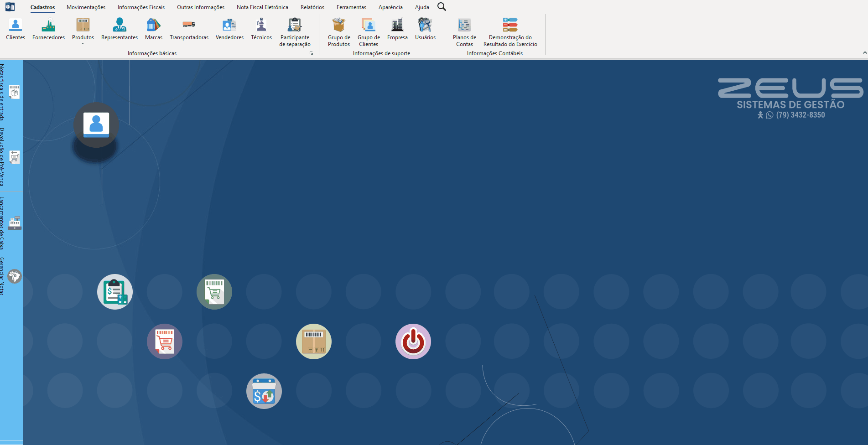Open the Informações básicas group dialog launcher
Screen dimensions: 868x445
click(312, 53)
